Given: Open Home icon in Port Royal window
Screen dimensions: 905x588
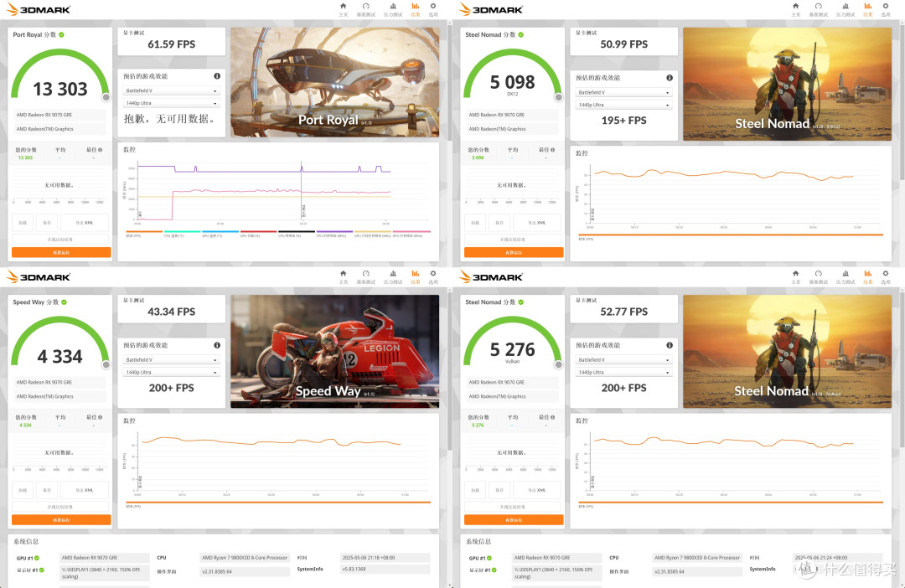Looking at the screenshot, I should click(344, 7).
